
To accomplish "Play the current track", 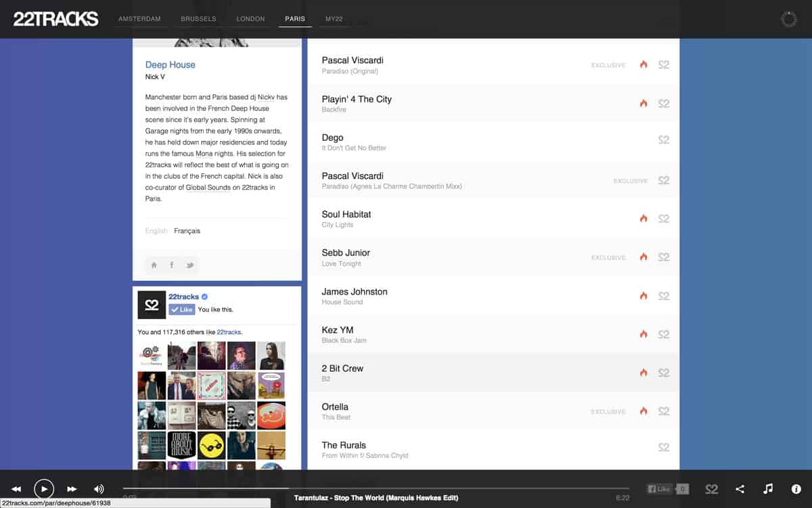I will [x=44, y=488].
